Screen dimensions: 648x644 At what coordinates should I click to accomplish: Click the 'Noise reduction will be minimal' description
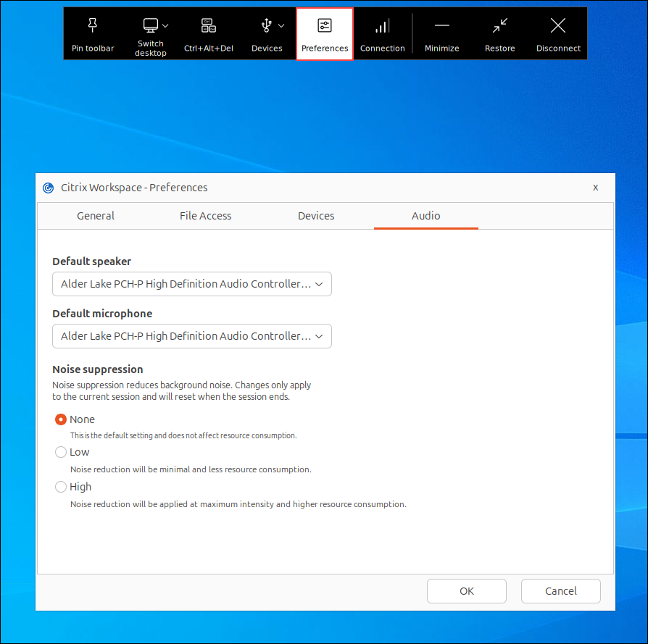click(x=191, y=469)
